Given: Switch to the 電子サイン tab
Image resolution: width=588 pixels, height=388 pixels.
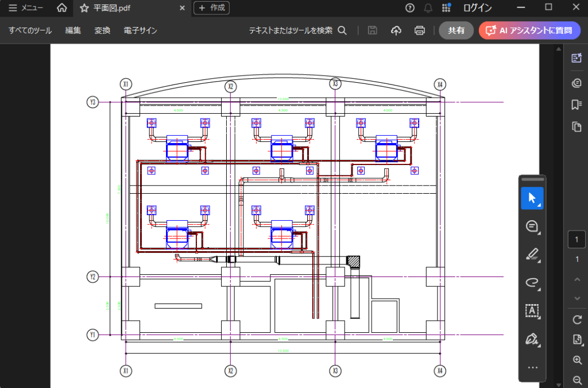Looking at the screenshot, I should (140, 30).
